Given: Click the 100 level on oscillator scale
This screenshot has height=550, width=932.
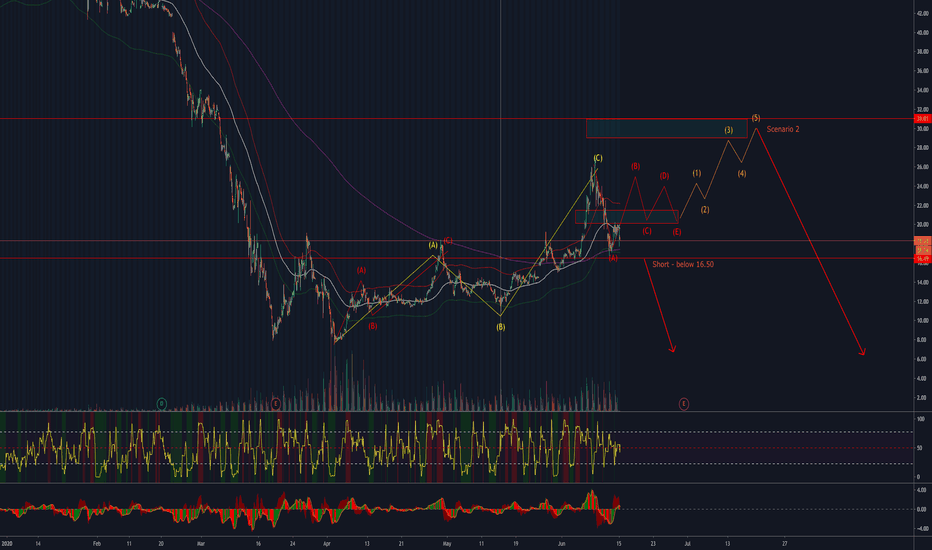Looking at the screenshot, I should [920, 419].
